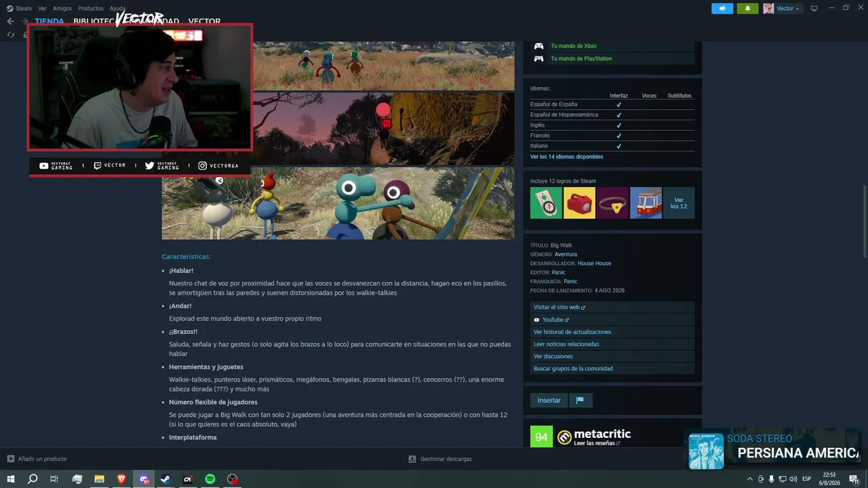Open the House House developer link

tap(594, 263)
